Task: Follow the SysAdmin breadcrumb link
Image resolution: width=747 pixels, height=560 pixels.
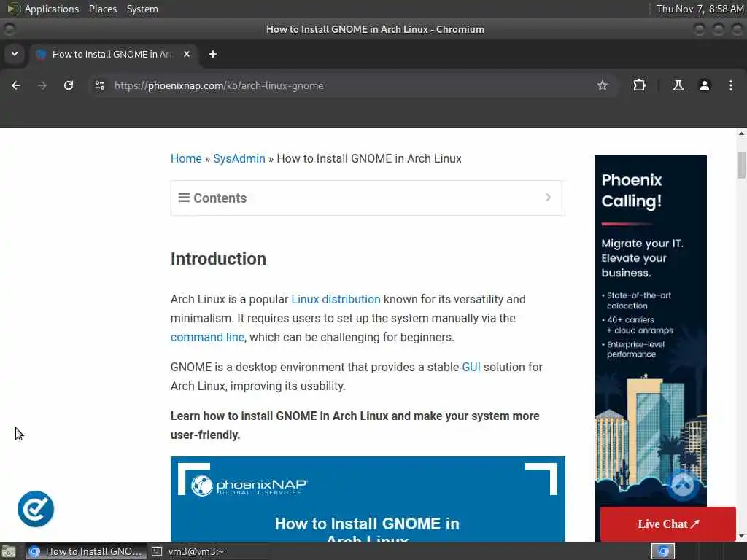Action: pos(239,158)
